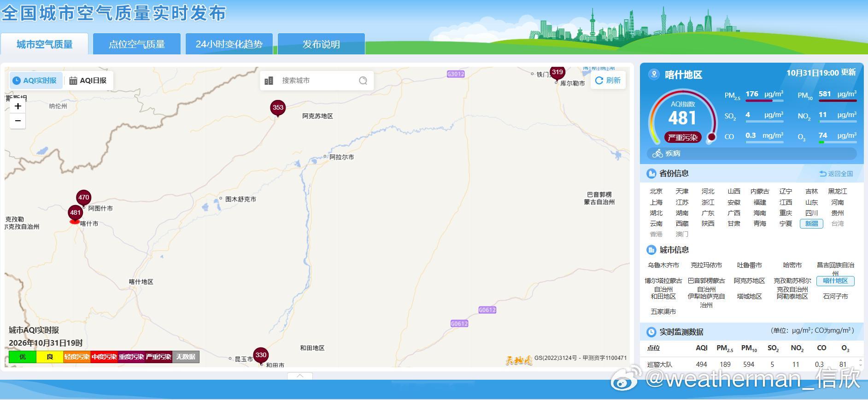The height and width of the screenshot is (400, 868).
Task: Click the 470 AQI marker near 阿图什市
Action: click(x=83, y=198)
